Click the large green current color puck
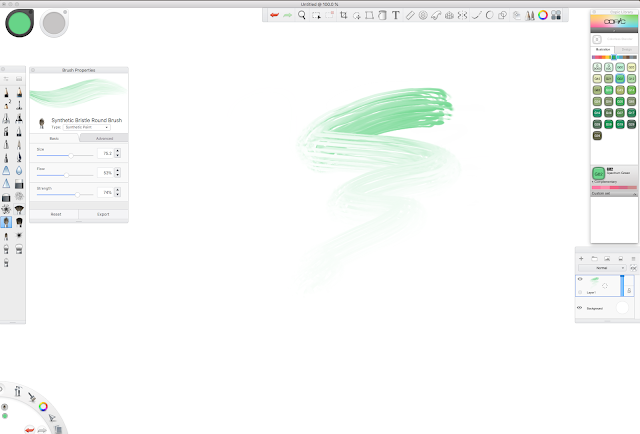 (x=20, y=23)
